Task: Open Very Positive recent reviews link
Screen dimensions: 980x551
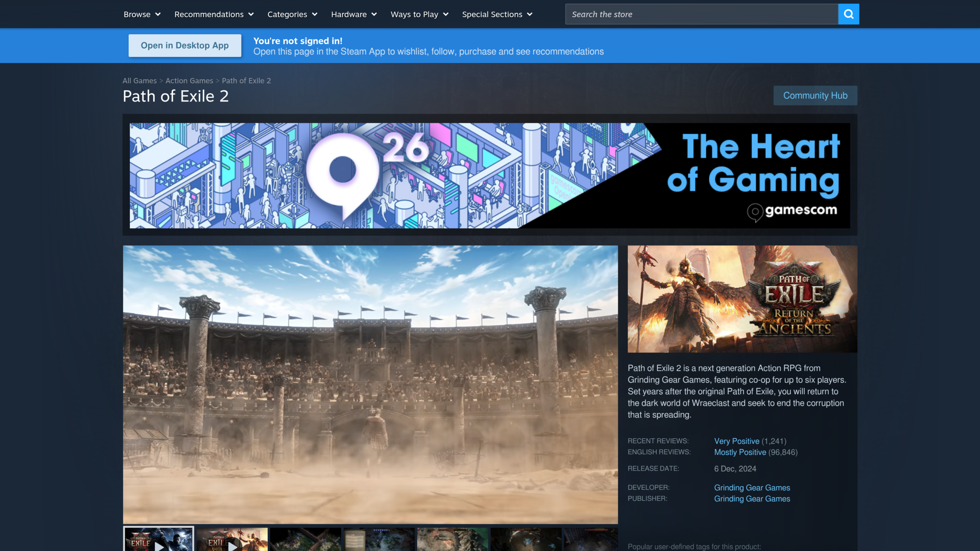Action: pyautogui.click(x=737, y=441)
